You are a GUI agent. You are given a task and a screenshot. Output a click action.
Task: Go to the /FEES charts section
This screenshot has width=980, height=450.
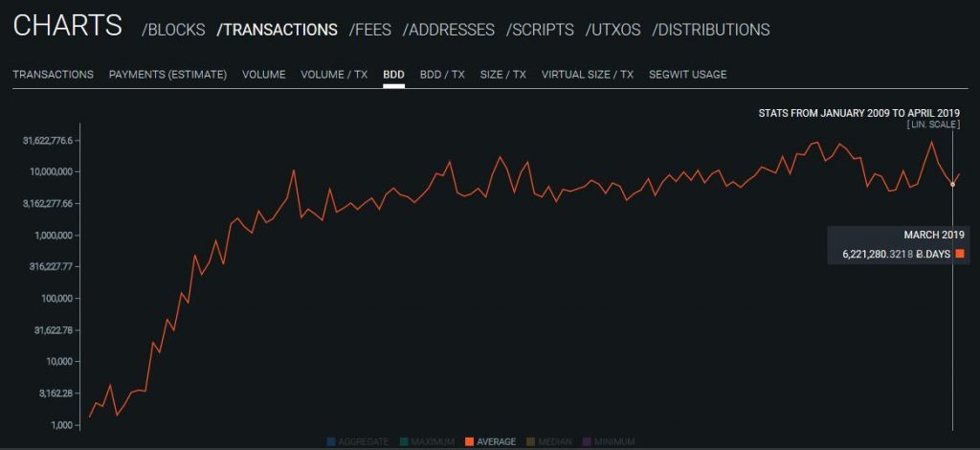(x=369, y=30)
